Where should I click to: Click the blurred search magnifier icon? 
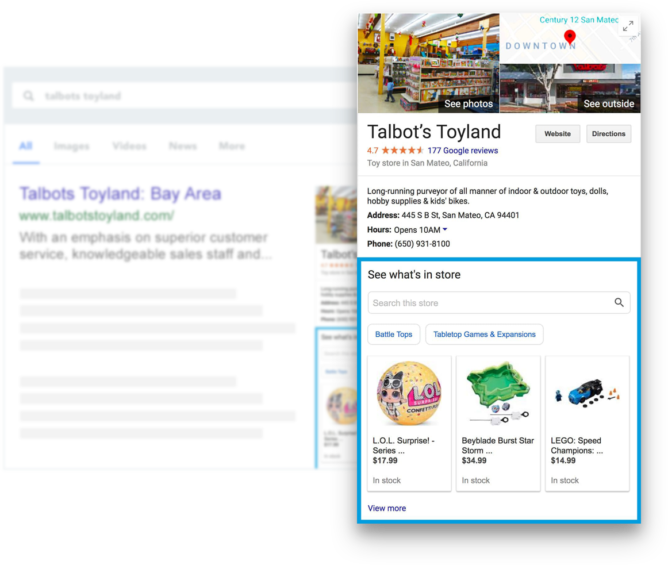[29, 96]
